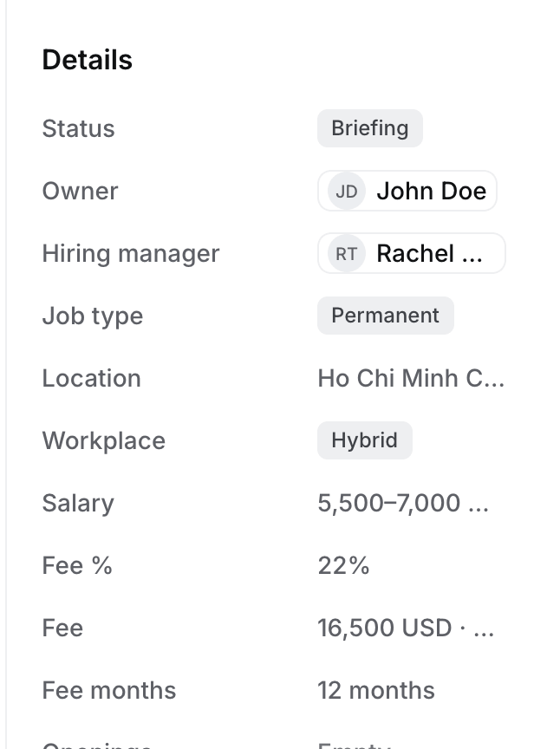Click the Salary field label

tap(78, 504)
